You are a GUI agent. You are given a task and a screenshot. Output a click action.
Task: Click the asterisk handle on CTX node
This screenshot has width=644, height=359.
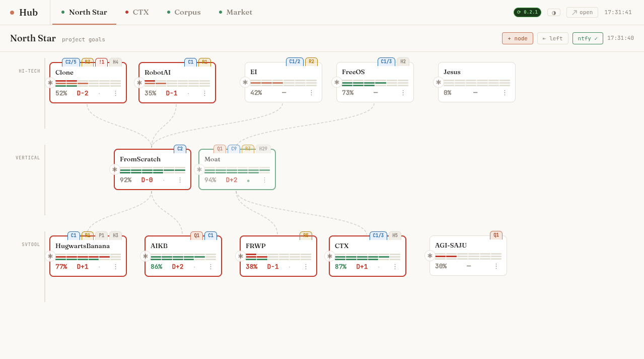tap(330, 256)
